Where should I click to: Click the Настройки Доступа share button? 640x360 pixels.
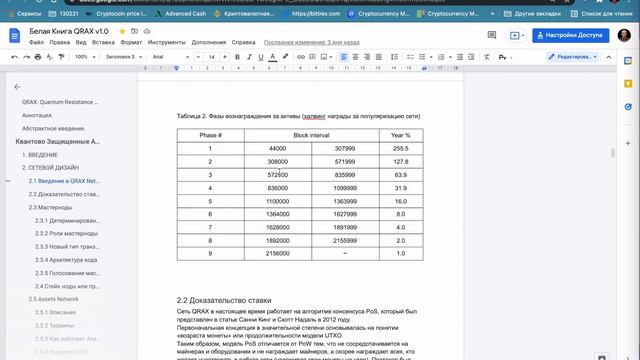(571, 36)
